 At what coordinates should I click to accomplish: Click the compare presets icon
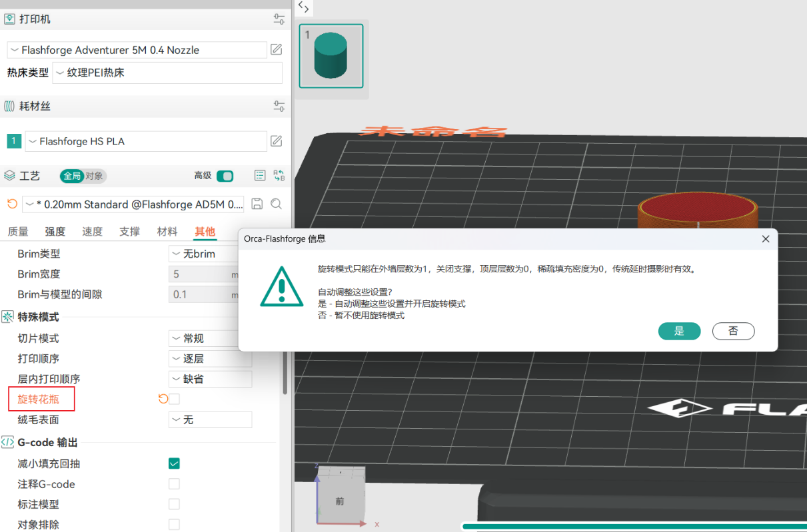pos(279,176)
